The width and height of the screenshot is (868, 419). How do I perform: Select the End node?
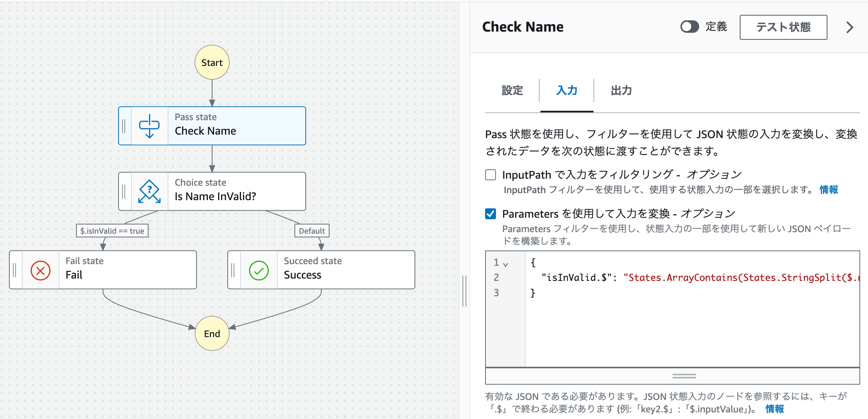(x=212, y=334)
